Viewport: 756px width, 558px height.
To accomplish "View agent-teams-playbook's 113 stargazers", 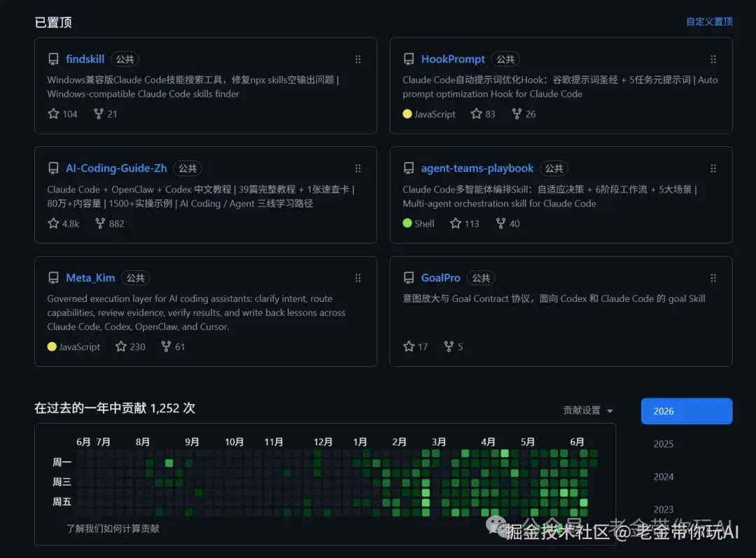I will click(x=464, y=223).
